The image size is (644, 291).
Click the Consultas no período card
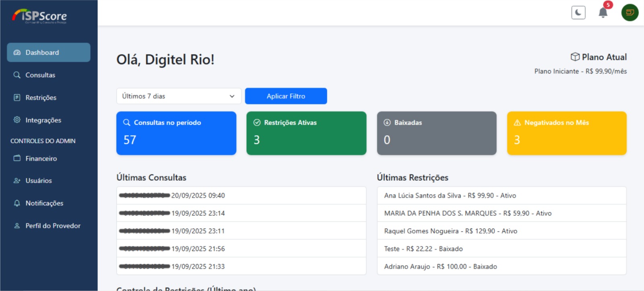[x=176, y=133]
